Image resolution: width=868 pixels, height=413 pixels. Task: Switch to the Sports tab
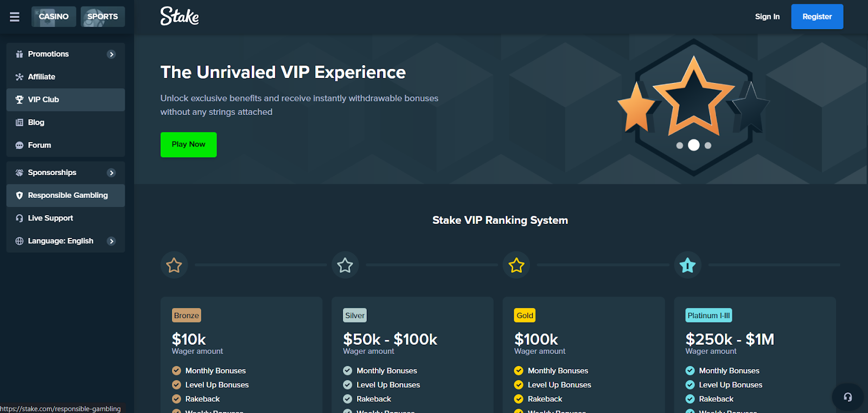[x=103, y=17]
